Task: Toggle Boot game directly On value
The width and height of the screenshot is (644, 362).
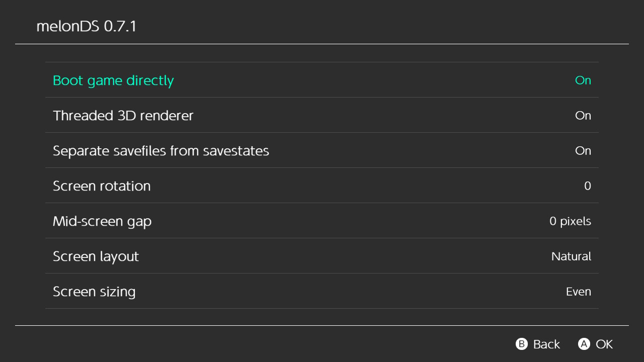Action: tap(583, 80)
